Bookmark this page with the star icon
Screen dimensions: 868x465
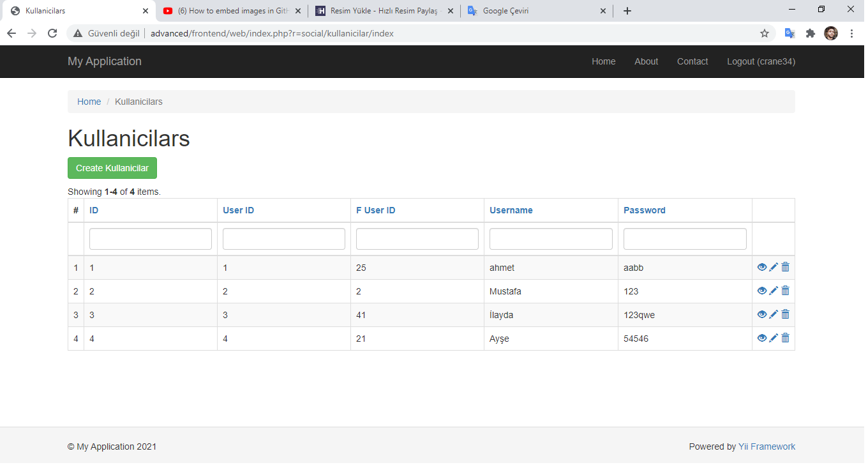coord(765,33)
